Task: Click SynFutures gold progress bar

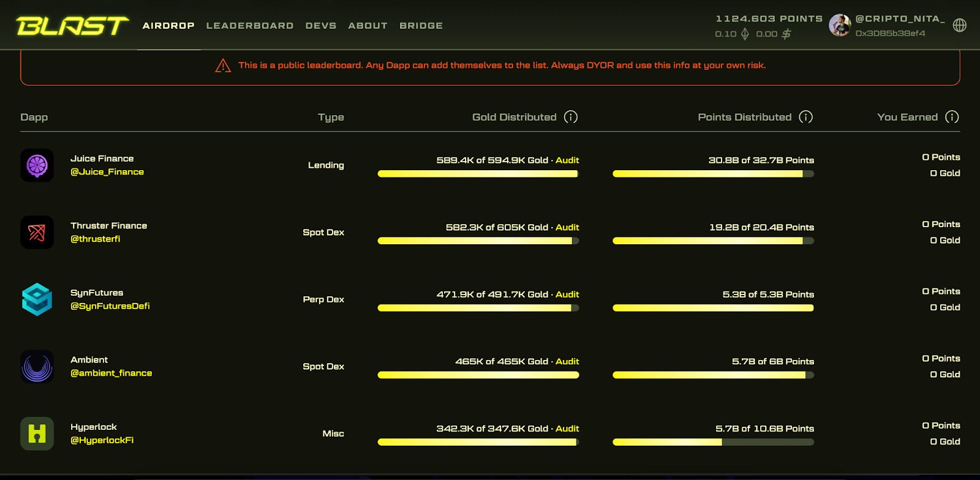Action: click(478, 308)
